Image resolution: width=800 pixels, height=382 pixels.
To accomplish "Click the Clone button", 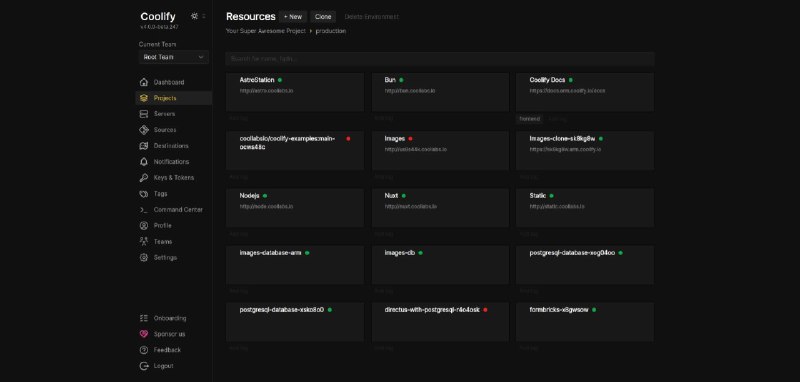I will [x=323, y=17].
